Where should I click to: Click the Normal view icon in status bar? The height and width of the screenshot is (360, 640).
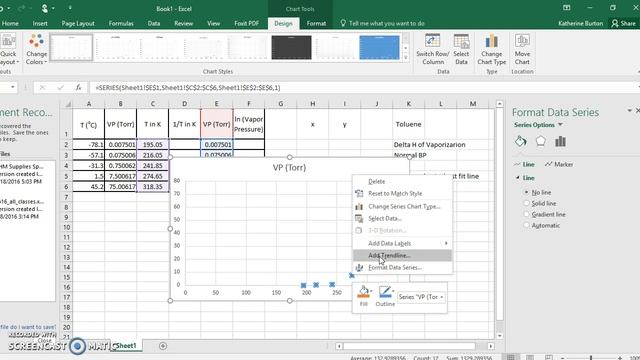tap(511, 357)
